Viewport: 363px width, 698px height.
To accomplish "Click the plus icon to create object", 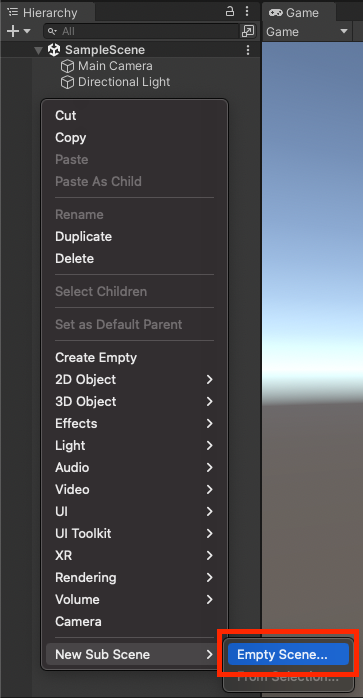I will click(13, 31).
